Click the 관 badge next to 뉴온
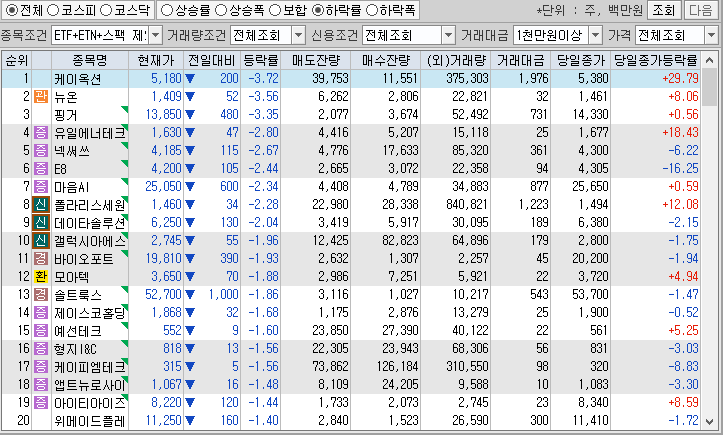The height and width of the screenshot is (435, 723). 41,96
